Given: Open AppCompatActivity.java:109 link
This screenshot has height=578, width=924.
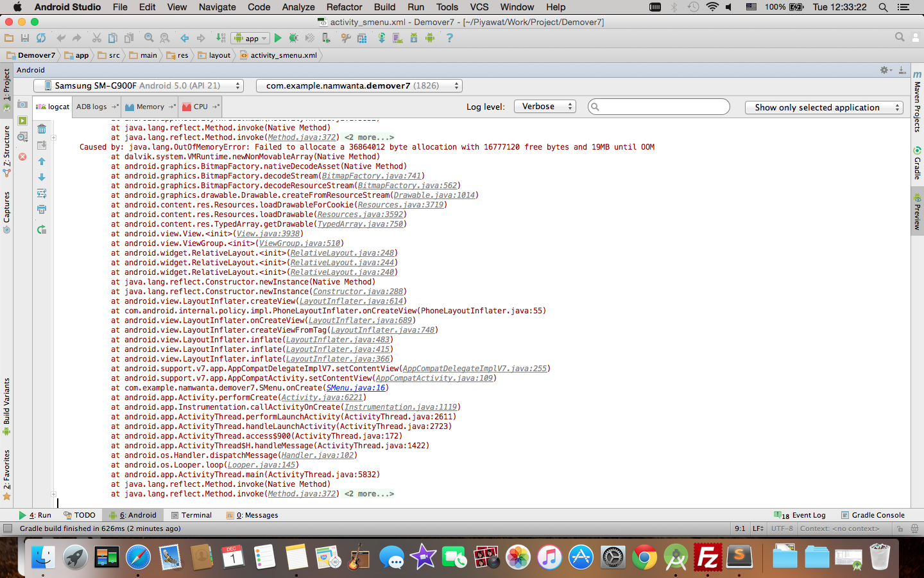Looking at the screenshot, I should (434, 378).
